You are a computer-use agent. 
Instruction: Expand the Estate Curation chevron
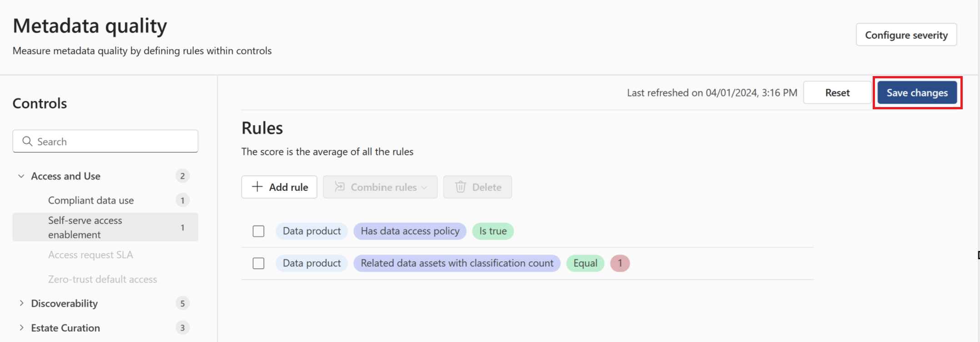(x=21, y=328)
